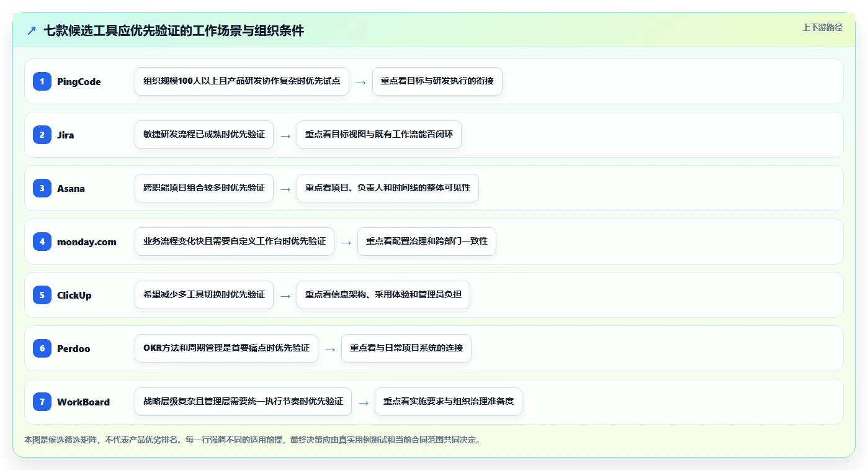Click the '业务流程变化快且需要自定义工作台时优先验证' box
Image resolution: width=868 pixels, height=470 pixels.
(x=235, y=242)
